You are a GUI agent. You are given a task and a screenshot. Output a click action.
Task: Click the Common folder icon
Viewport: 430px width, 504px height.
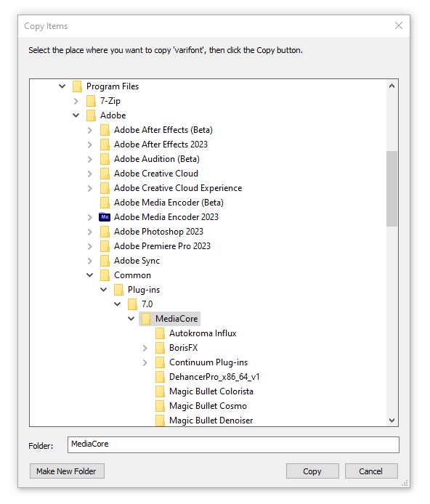(105, 275)
